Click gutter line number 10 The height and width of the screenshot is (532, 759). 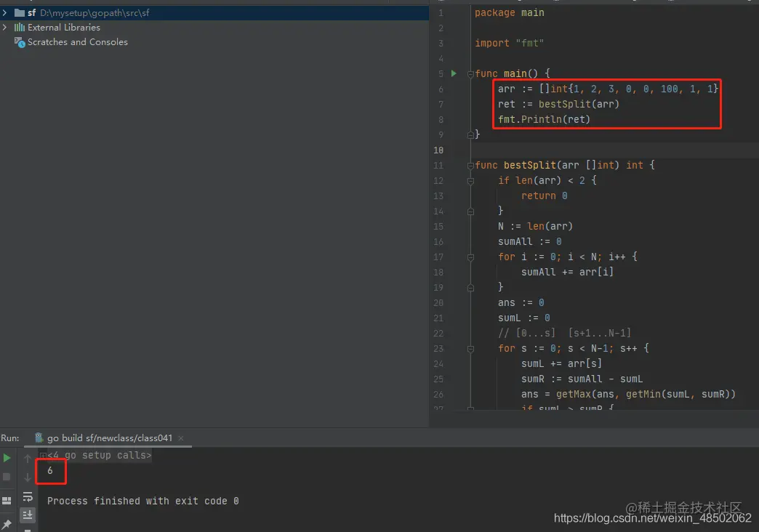click(438, 150)
